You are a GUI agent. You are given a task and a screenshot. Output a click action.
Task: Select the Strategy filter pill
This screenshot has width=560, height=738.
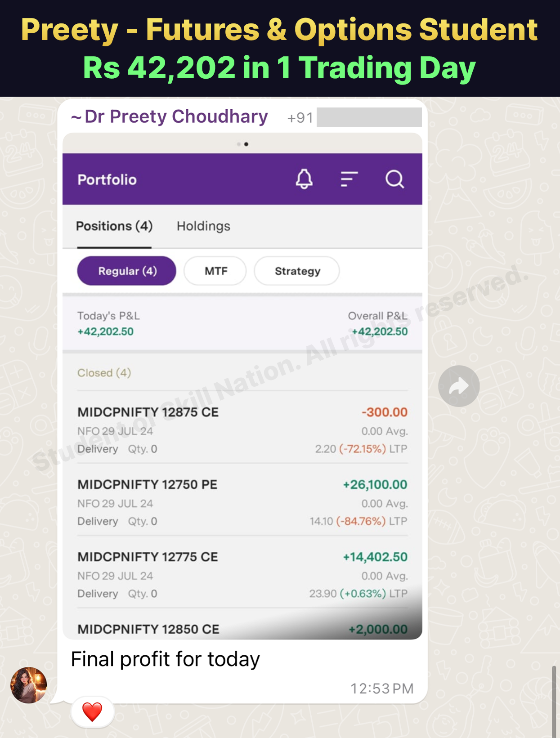[297, 271]
